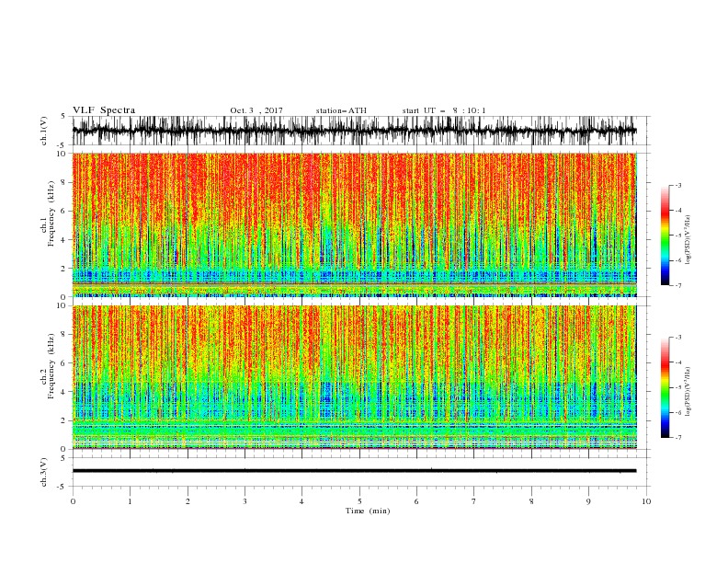Click the Time (min) axis label
The height and width of the screenshot is (563, 728).
click(368, 511)
